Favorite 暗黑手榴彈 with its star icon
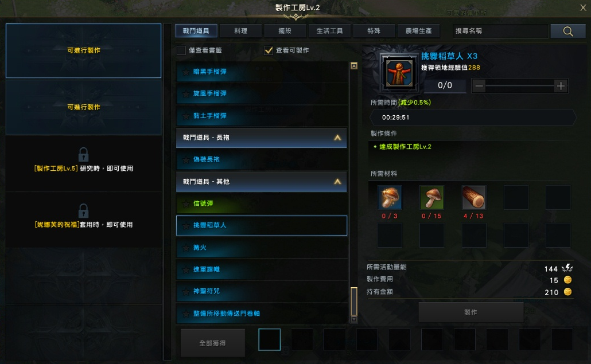Screen dimensions: 591x364 click(186, 72)
